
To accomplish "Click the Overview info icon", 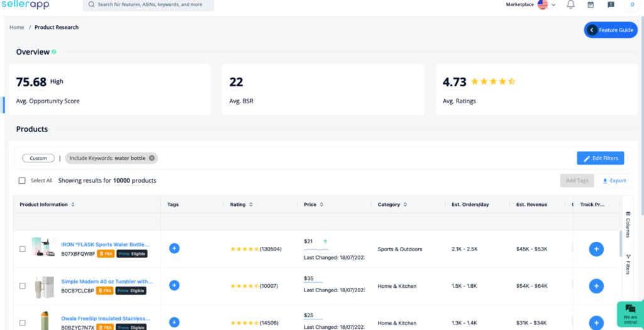I will click(54, 52).
